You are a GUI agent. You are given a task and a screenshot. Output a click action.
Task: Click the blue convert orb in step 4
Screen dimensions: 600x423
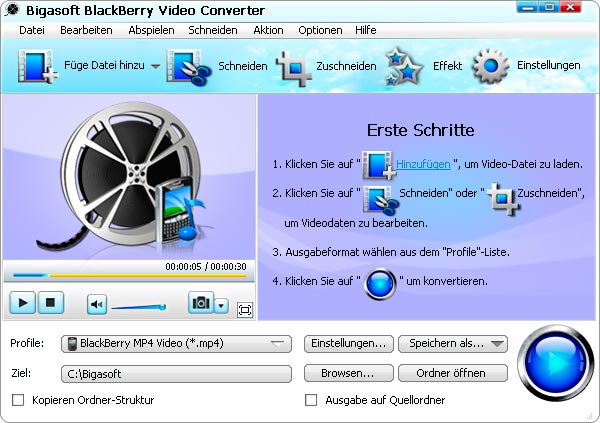click(380, 284)
